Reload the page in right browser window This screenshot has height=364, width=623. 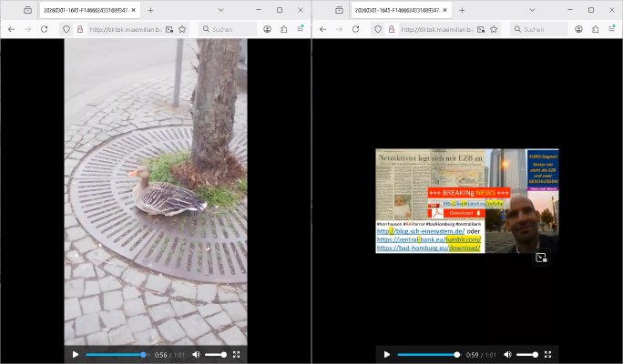click(x=356, y=29)
